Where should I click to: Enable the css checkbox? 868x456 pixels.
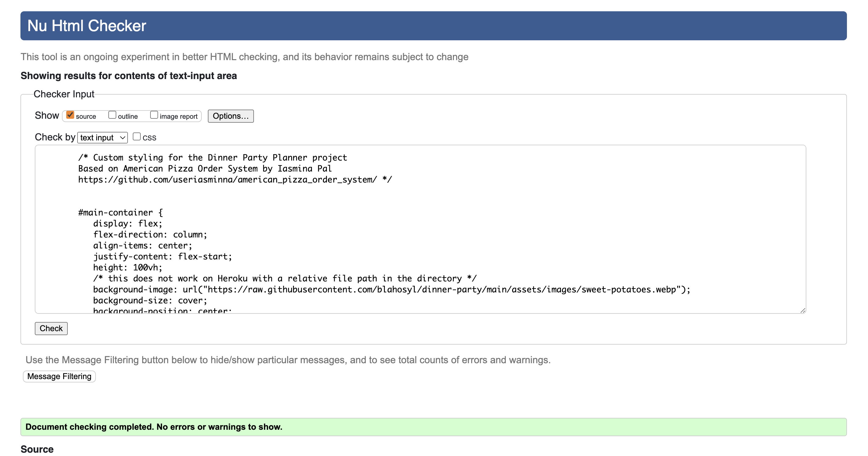coord(136,136)
